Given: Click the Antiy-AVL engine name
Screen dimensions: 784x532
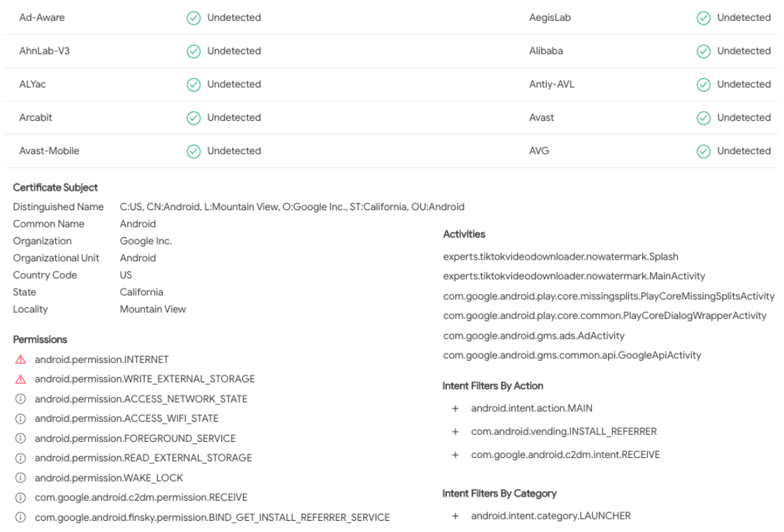Looking at the screenshot, I should point(552,84).
